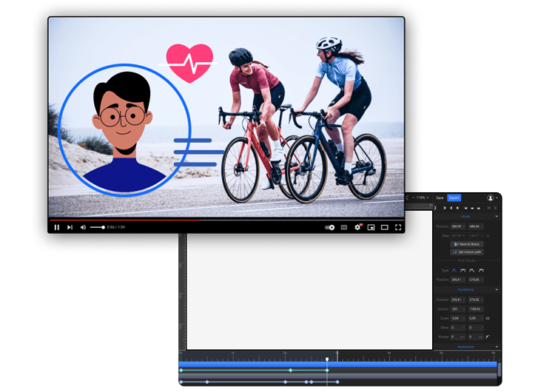Image resolution: width=555 pixels, height=392 pixels.
Task: Open the zoom percentage dropdown
Action: [x=422, y=197]
